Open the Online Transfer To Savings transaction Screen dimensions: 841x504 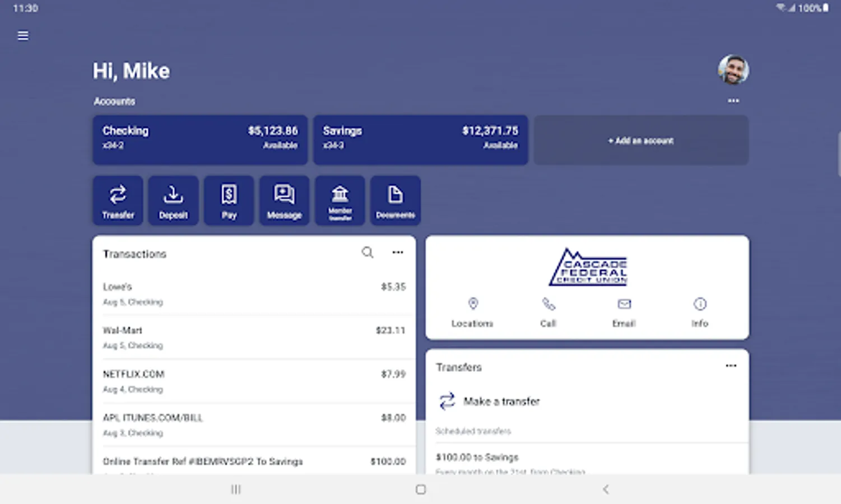[x=254, y=461]
